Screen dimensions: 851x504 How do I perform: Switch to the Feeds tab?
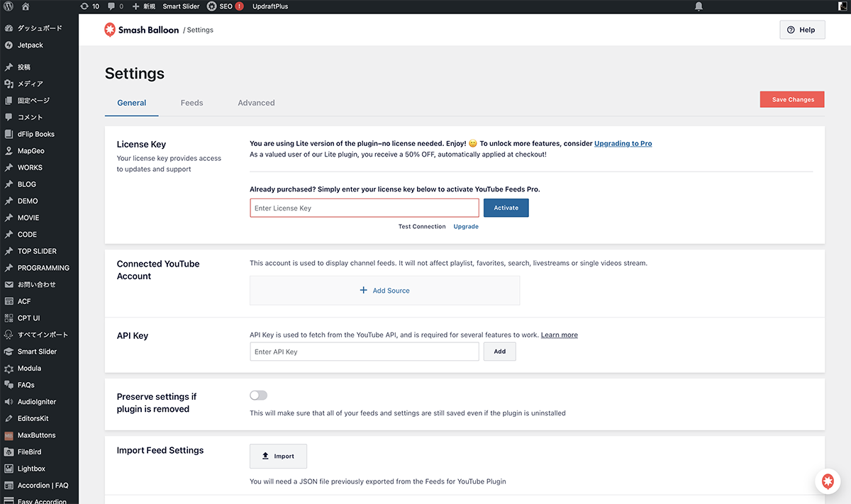[x=191, y=103]
